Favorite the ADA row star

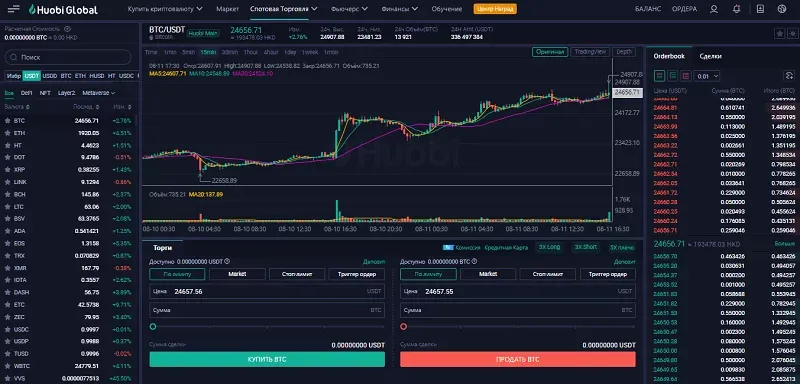tap(7, 231)
